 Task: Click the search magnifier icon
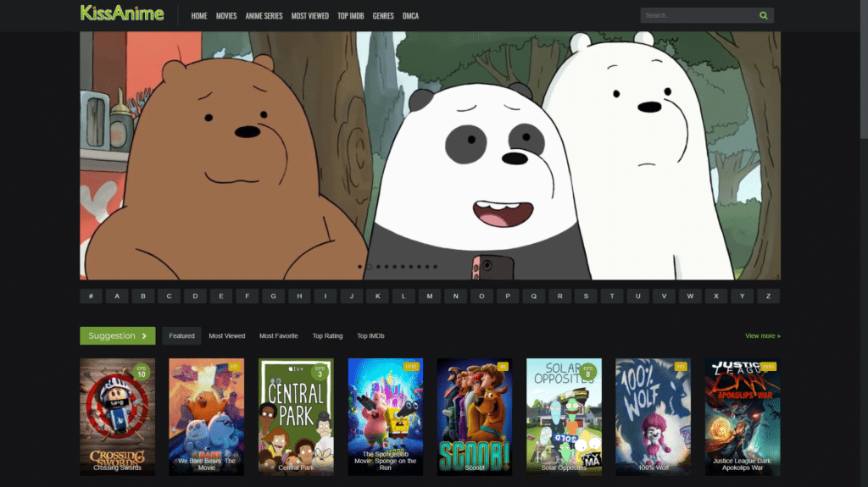coord(764,15)
